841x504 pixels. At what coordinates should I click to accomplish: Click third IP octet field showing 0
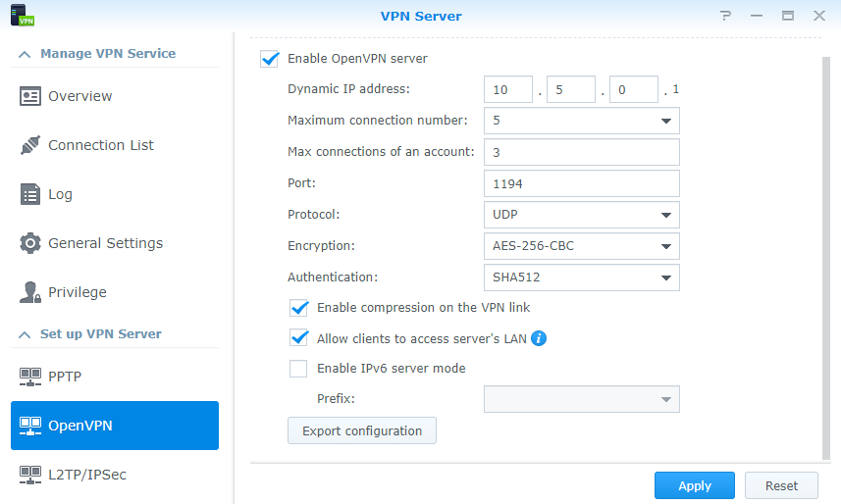pyautogui.click(x=633, y=89)
